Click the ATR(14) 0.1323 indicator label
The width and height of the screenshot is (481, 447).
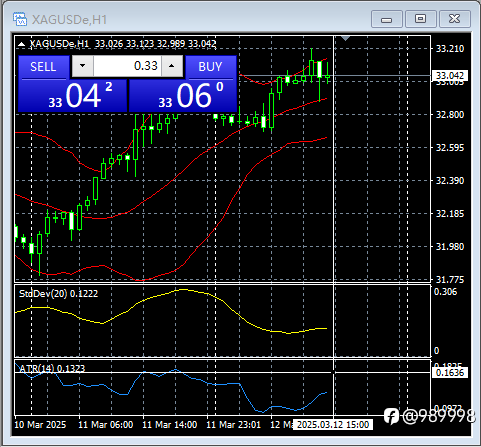(52, 368)
